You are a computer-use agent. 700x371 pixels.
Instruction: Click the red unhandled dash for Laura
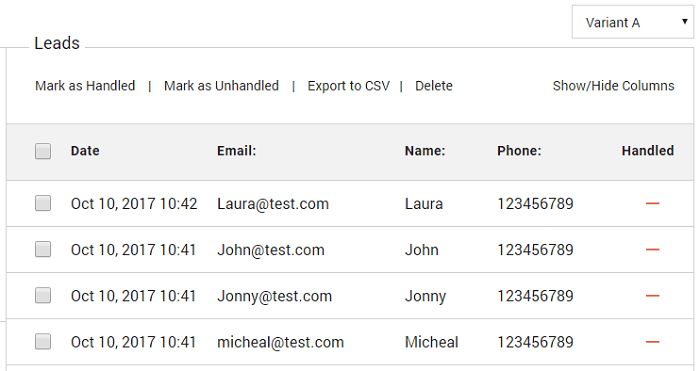point(652,204)
